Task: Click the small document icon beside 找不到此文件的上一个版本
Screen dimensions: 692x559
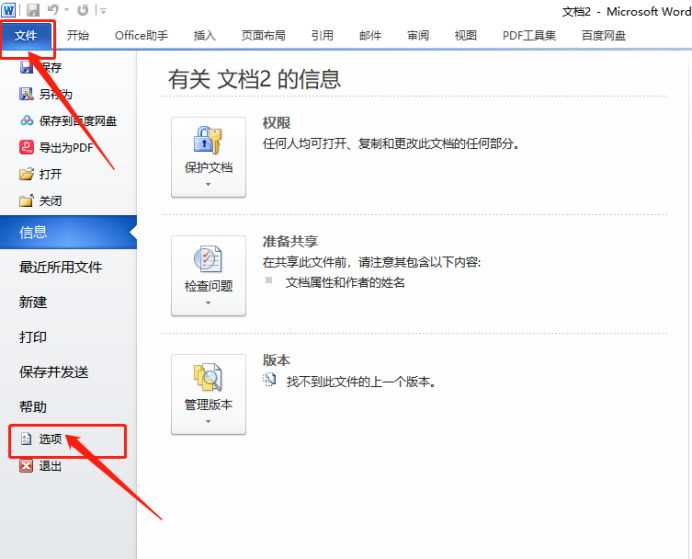Action: point(269,380)
